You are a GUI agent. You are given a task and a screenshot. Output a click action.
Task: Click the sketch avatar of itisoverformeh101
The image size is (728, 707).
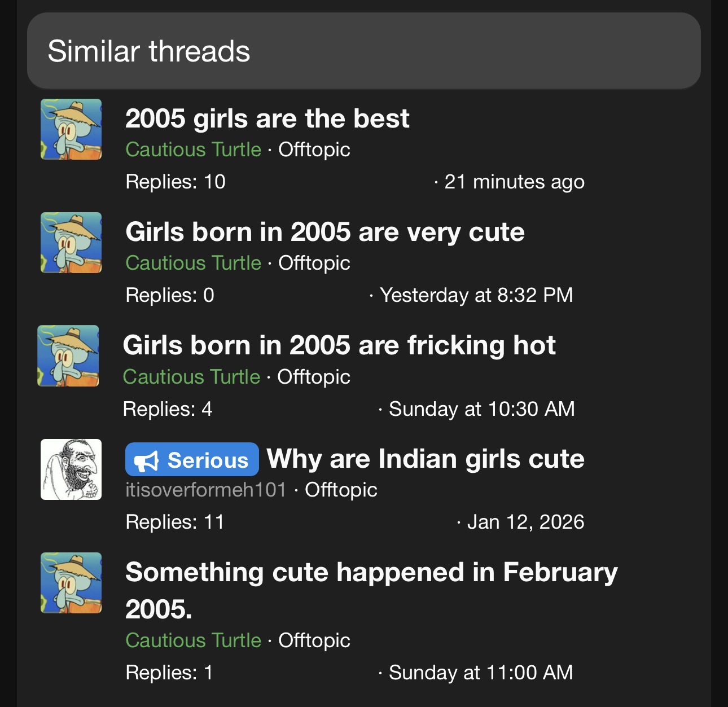tap(71, 469)
